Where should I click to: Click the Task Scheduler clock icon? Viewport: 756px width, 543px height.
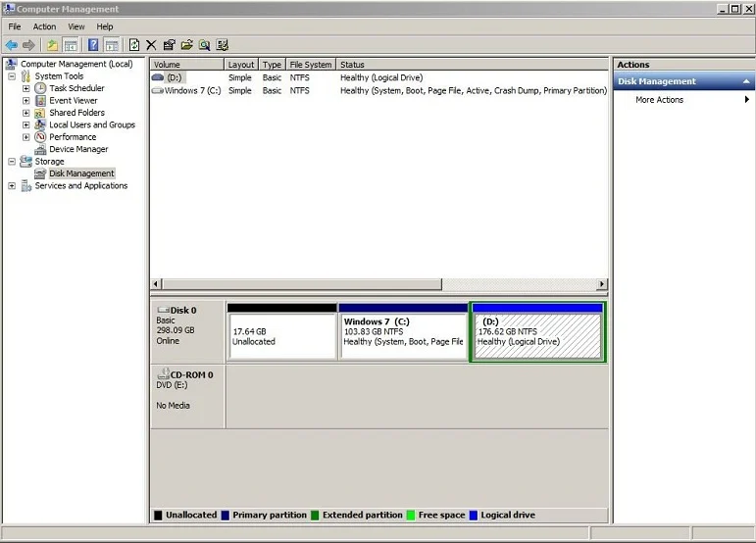pos(40,88)
